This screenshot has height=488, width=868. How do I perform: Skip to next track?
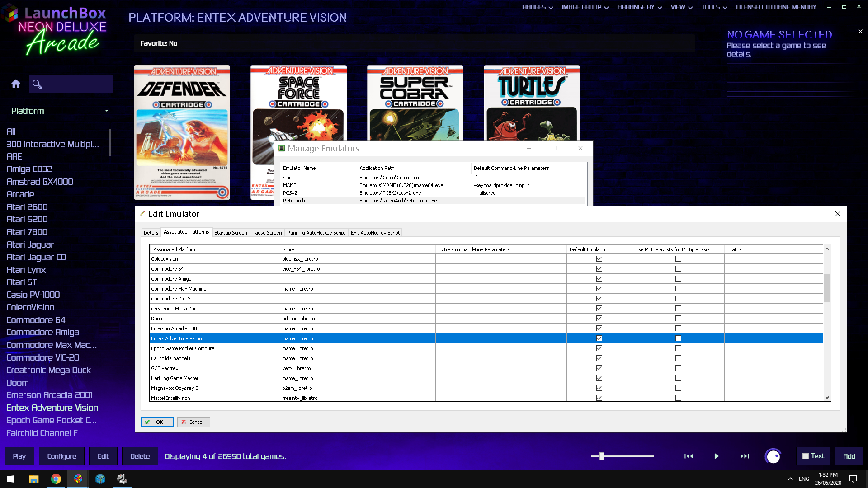click(x=745, y=456)
